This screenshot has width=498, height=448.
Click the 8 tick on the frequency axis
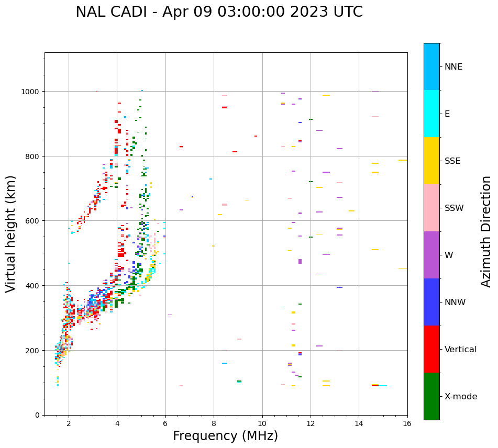coord(214,423)
